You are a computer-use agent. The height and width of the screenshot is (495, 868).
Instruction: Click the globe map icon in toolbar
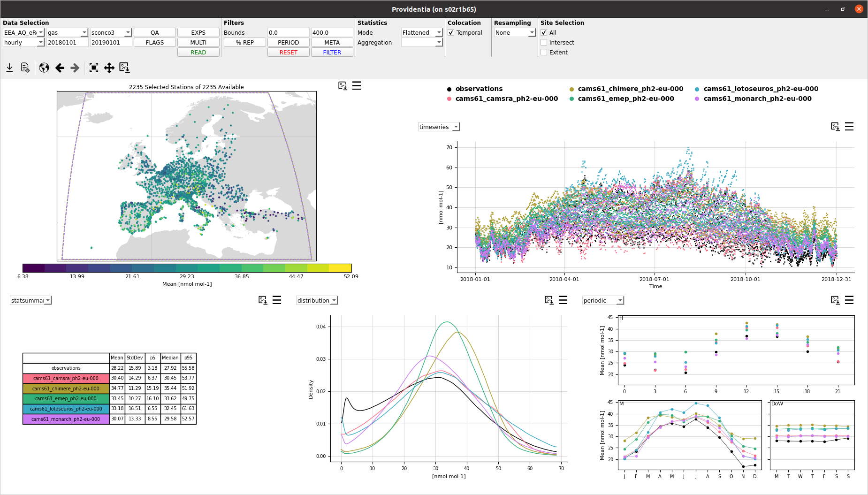point(44,68)
